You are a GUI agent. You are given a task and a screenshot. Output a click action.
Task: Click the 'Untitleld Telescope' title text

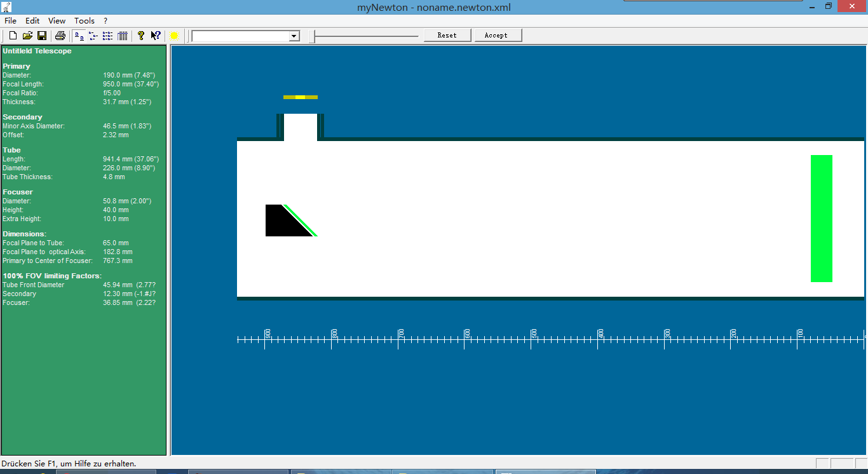[37, 51]
